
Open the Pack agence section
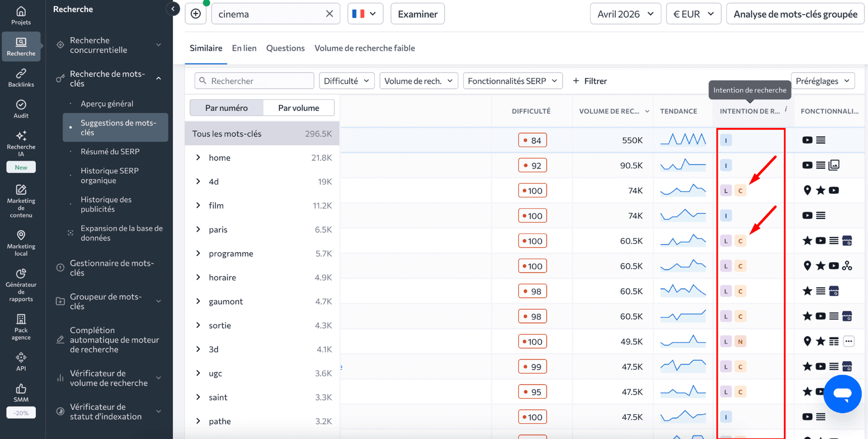coord(21,326)
